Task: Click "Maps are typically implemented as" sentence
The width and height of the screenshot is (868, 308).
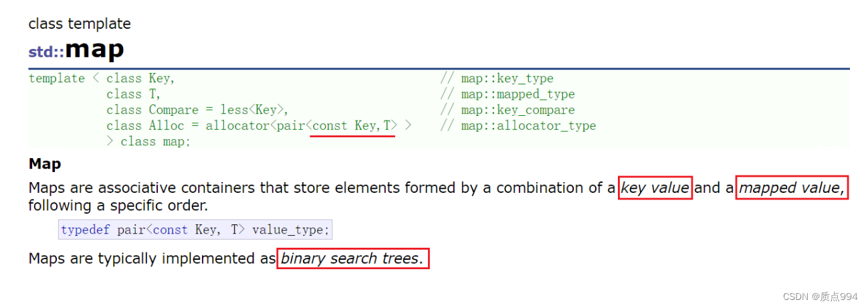Action: (x=152, y=258)
